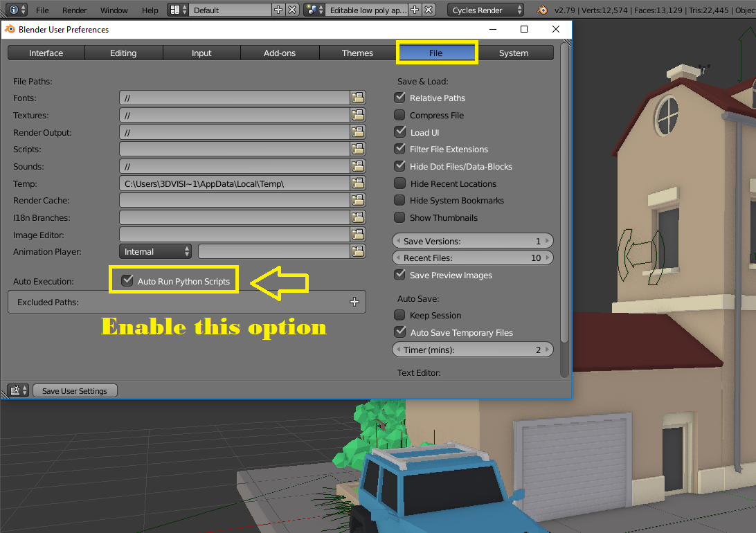The height and width of the screenshot is (533, 756).
Task: Click the Recent Files number field
Action: (x=472, y=258)
